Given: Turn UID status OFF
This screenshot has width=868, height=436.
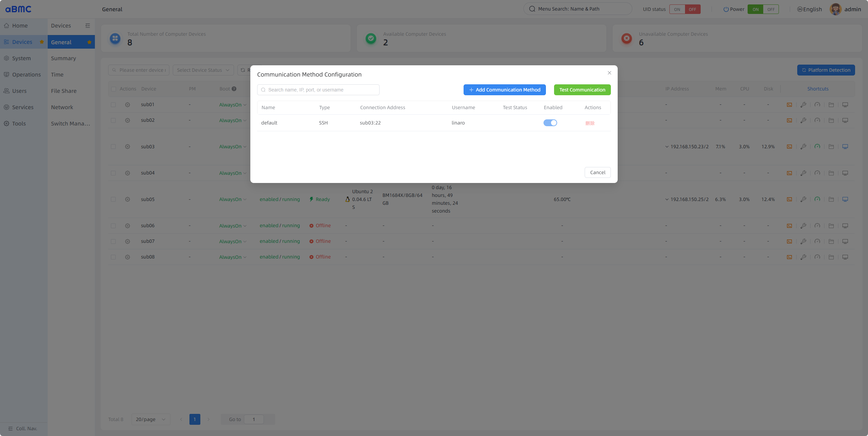Looking at the screenshot, I should (x=692, y=9).
